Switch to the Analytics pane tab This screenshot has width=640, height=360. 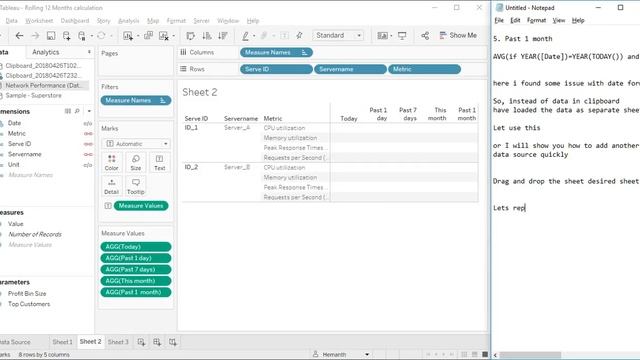[46, 52]
